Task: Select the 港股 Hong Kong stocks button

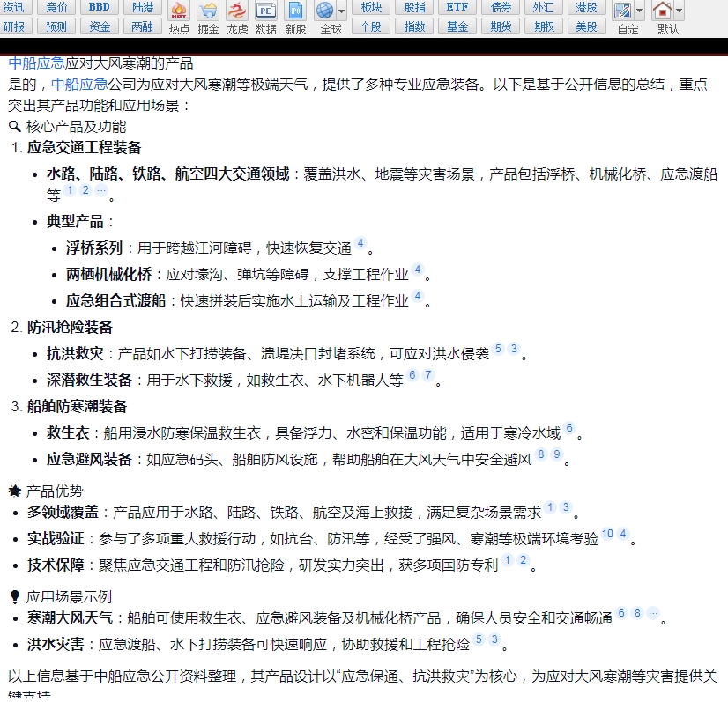Action: coord(586,7)
